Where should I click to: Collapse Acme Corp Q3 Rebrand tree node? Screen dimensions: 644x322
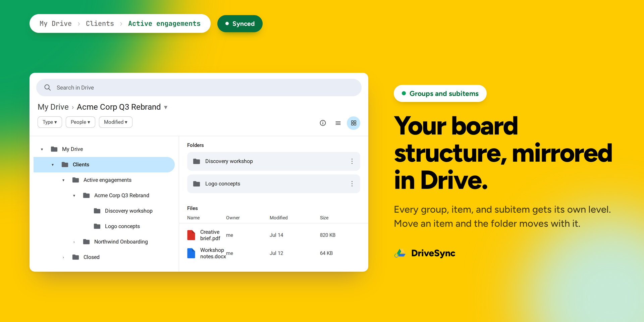point(74,196)
